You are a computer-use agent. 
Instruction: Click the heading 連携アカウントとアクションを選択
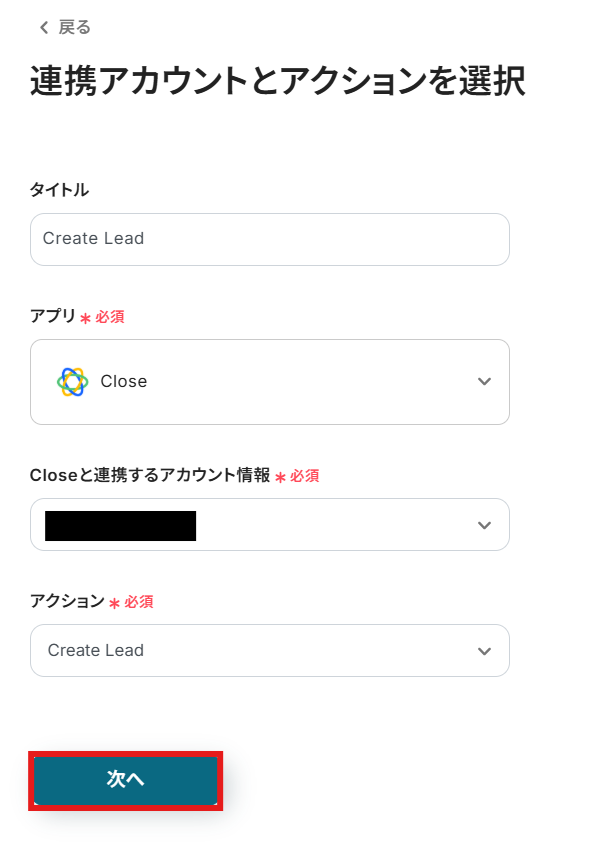[277, 82]
